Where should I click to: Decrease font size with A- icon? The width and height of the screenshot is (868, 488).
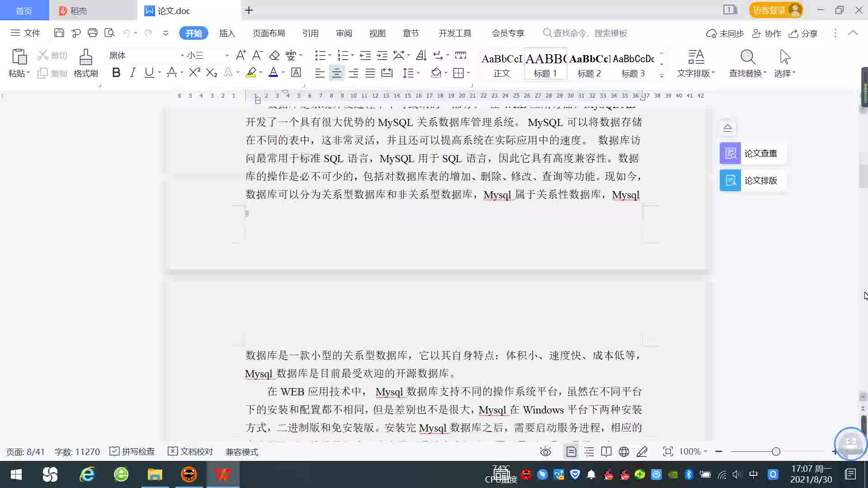coord(257,55)
